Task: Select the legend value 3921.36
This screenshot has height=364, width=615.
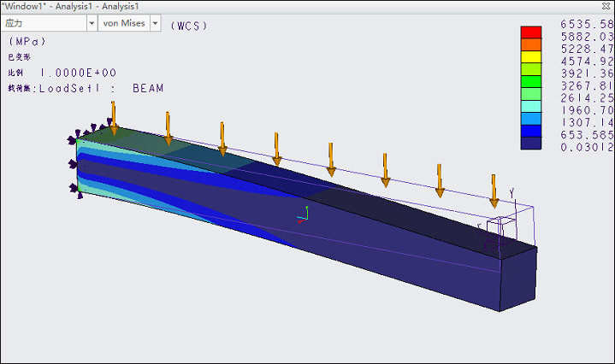Action: coord(587,73)
